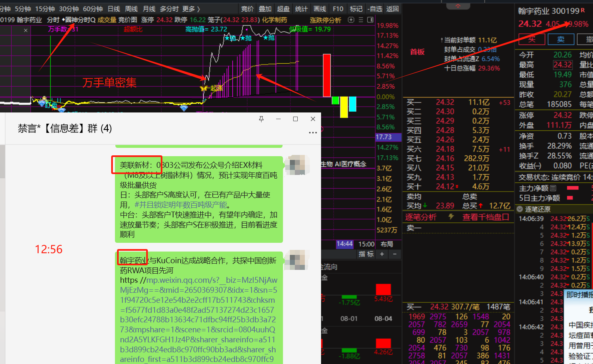Click the 指标 indicator button
Viewport: 593px width, 364px height.
click(x=366, y=254)
